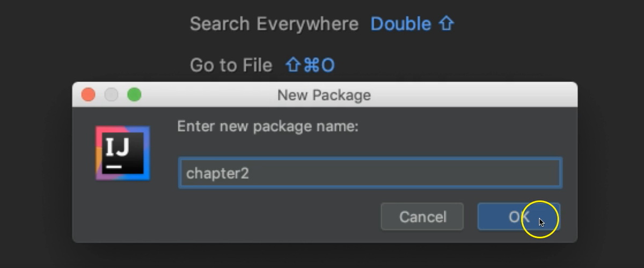Click the letter O in the ⇧⌘O shortcut
The width and height of the screenshot is (644, 268).
click(328, 65)
